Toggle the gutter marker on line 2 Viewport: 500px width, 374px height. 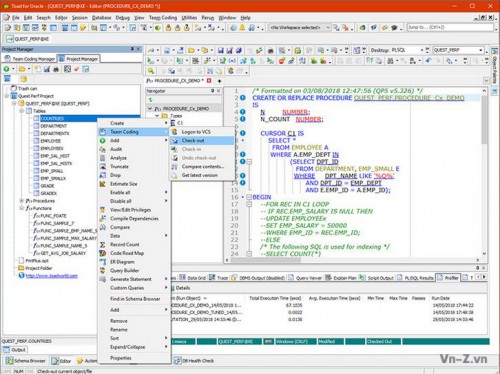tap(243, 98)
